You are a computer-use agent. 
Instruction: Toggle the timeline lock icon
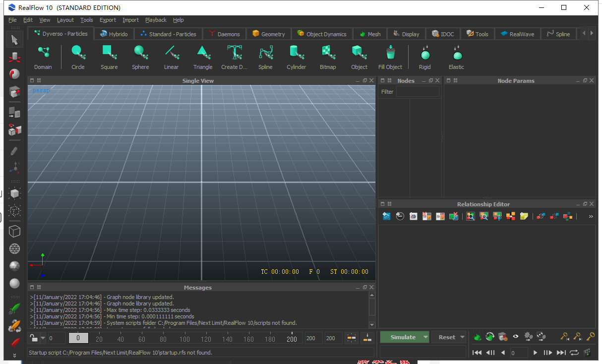[x=33, y=338]
